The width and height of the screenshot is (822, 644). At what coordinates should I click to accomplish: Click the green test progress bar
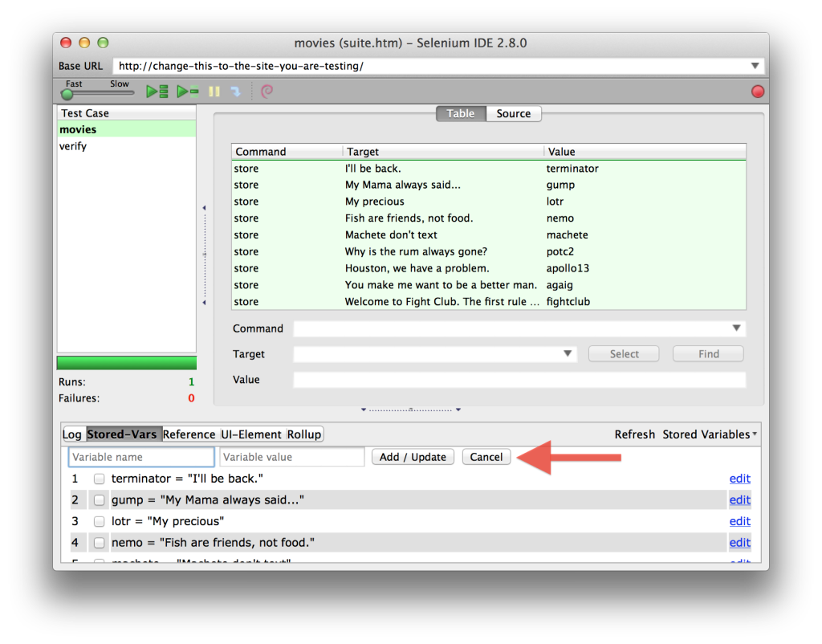pyautogui.click(x=126, y=363)
